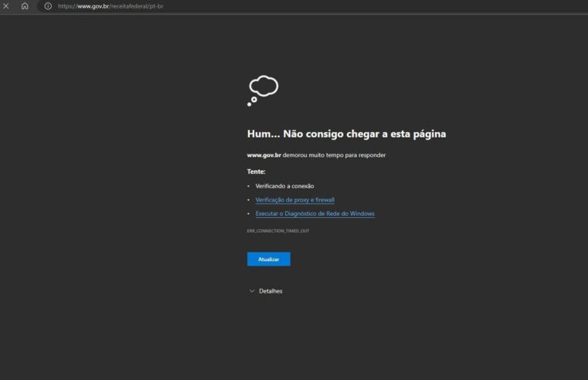Click the Atualizar button
Viewport: 588px width, 380px height.
[268, 259]
